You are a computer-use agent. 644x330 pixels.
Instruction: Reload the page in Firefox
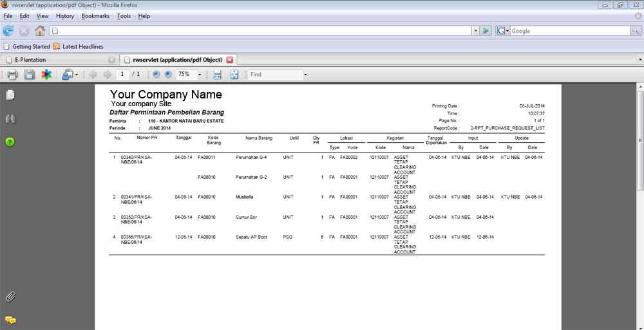[8, 31]
